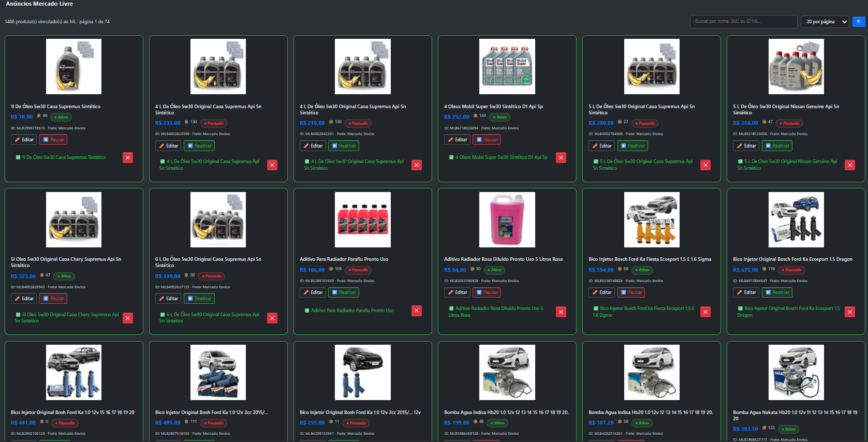Toggle checkbox for 4 Oleos Mobil Super 5w30
The image size is (868, 442).
[451, 157]
